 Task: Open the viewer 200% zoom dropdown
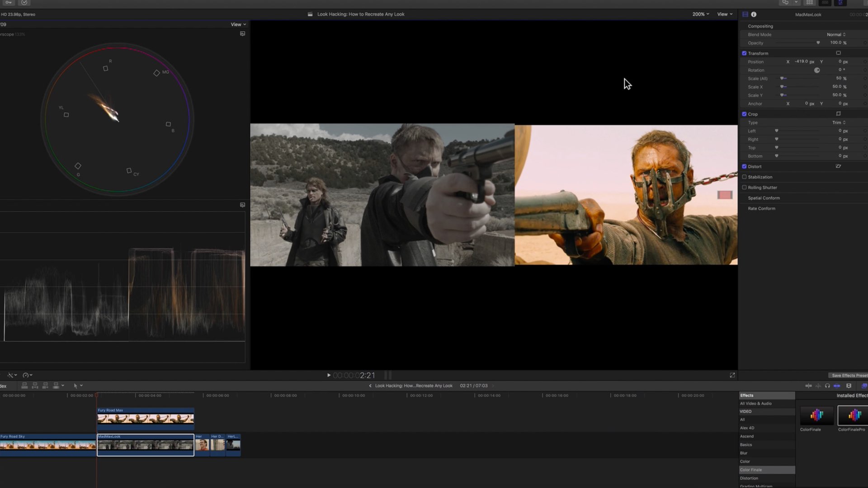pos(701,14)
